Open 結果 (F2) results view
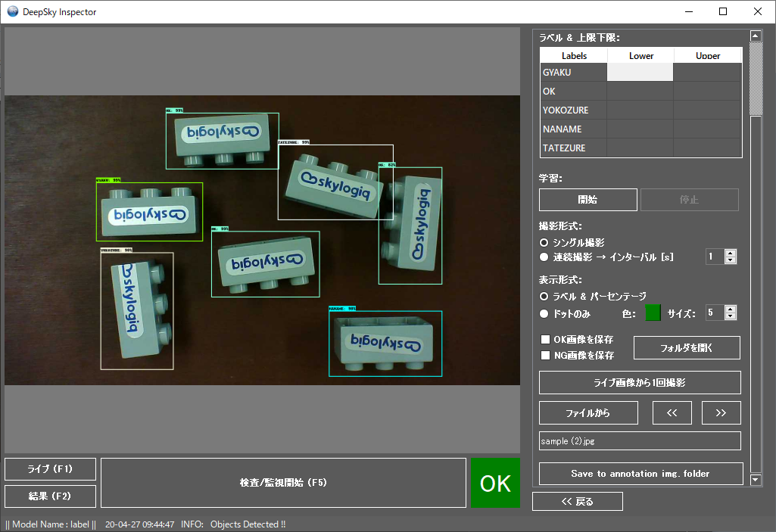 point(50,496)
